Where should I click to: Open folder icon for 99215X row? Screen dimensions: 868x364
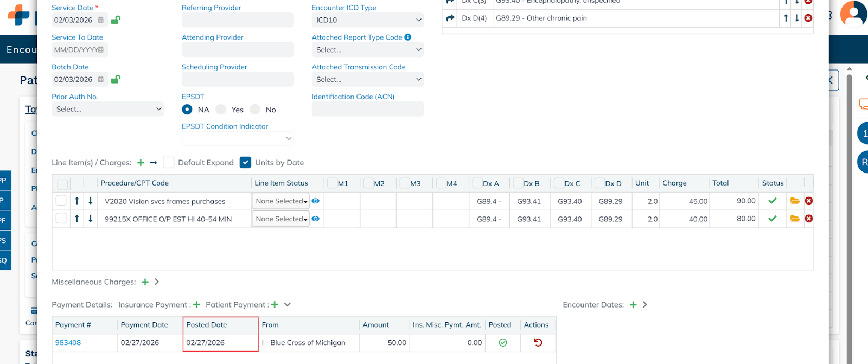[x=795, y=219]
